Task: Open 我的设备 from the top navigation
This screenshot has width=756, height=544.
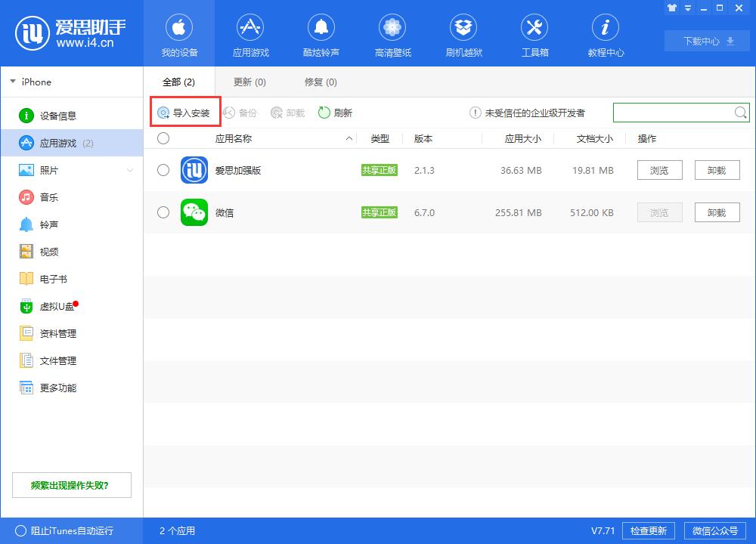Action: [179, 33]
